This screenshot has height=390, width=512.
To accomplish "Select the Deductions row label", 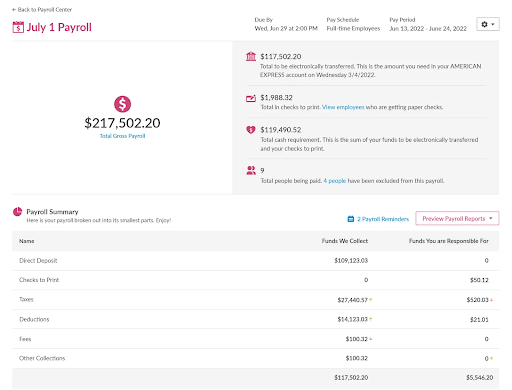I will [34, 319].
